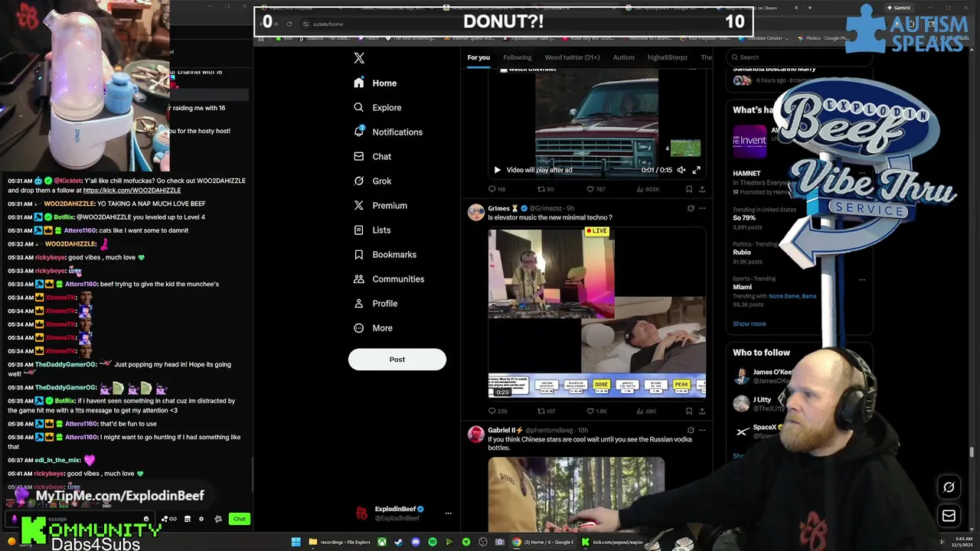Open the emoji picker in Kick chat
Screen dimensions: 980x551
click(145, 519)
